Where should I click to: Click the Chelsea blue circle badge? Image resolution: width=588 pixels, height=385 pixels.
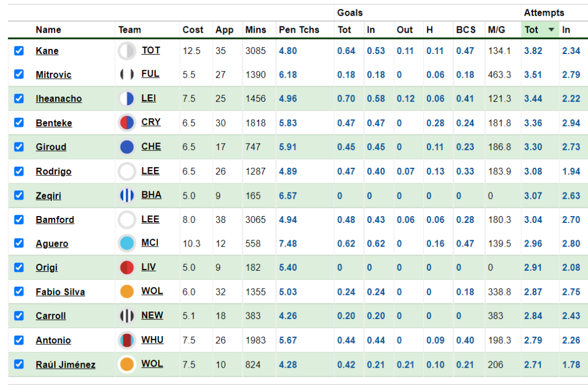click(x=127, y=147)
